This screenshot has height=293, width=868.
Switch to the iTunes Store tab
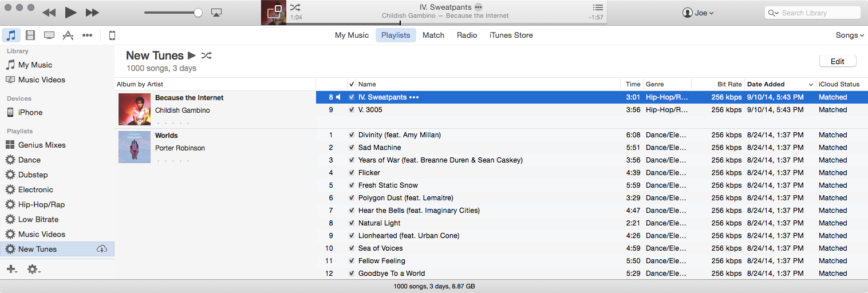(511, 35)
